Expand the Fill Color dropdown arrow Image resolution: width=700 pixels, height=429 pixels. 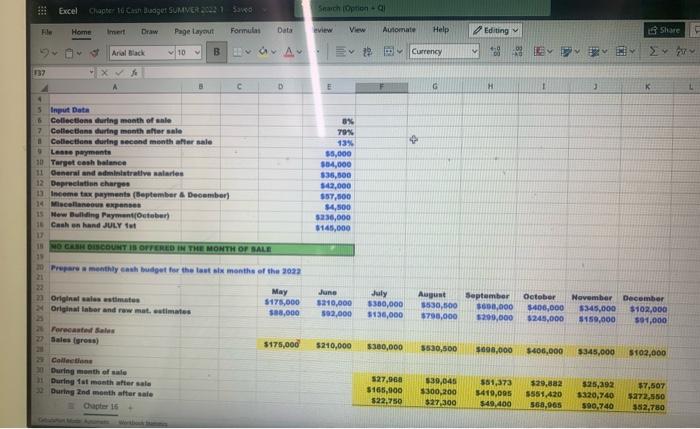tap(273, 52)
